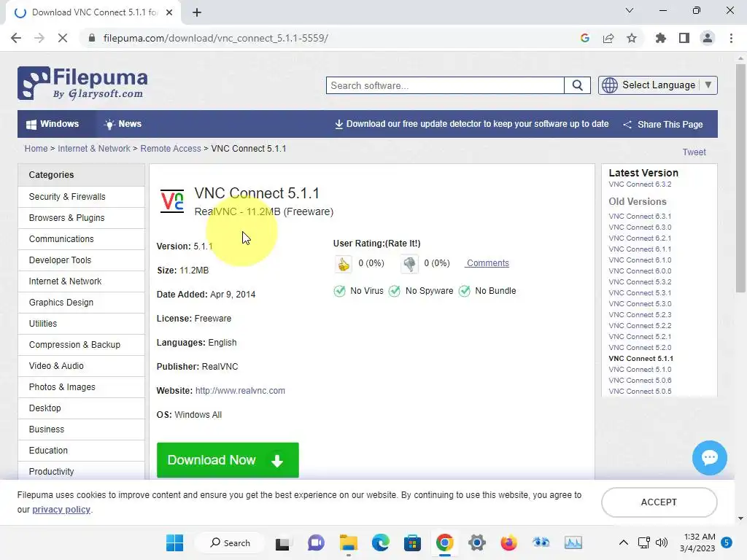Click the Tweet link

[x=694, y=152]
